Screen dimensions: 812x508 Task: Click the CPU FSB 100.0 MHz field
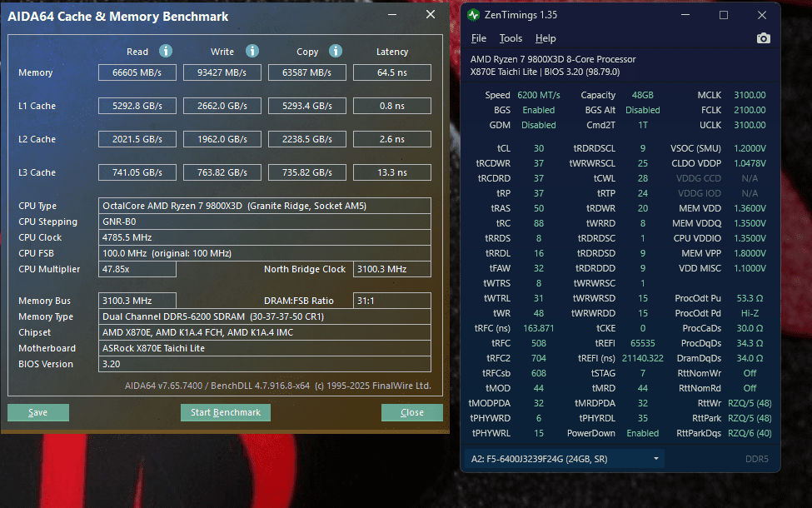click(265, 253)
